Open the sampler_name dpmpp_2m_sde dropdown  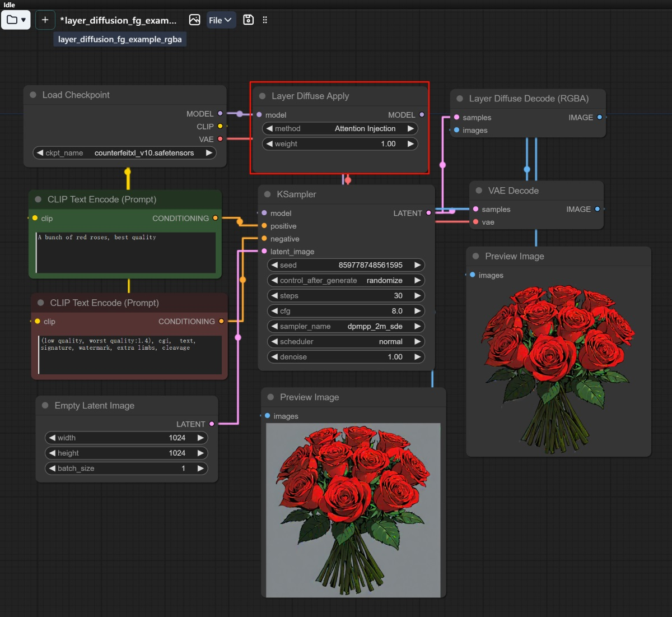pos(346,326)
